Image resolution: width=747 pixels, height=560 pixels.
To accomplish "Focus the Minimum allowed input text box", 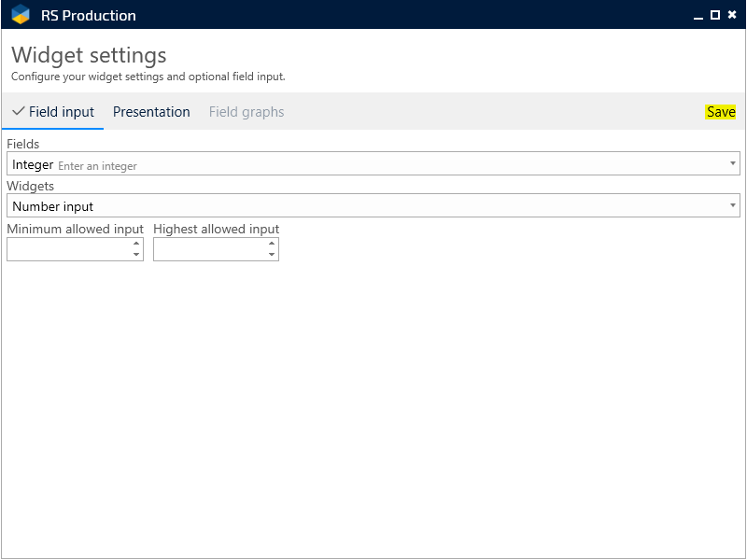I will coord(68,249).
